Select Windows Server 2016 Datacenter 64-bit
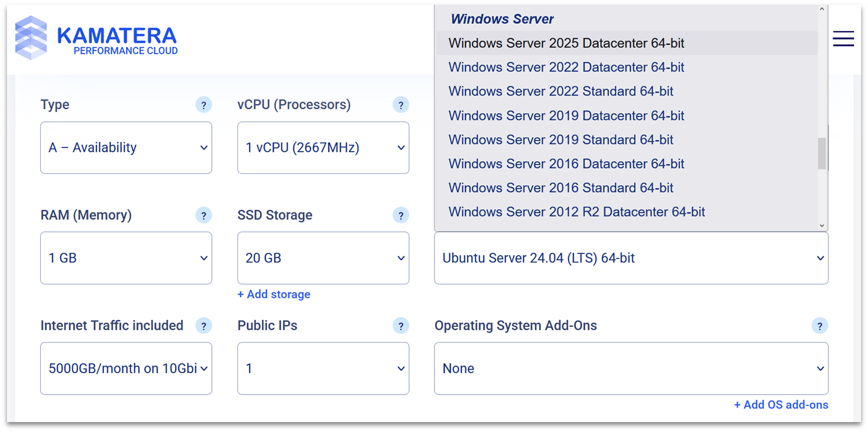This screenshot has width=868, height=432. coord(626,163)
